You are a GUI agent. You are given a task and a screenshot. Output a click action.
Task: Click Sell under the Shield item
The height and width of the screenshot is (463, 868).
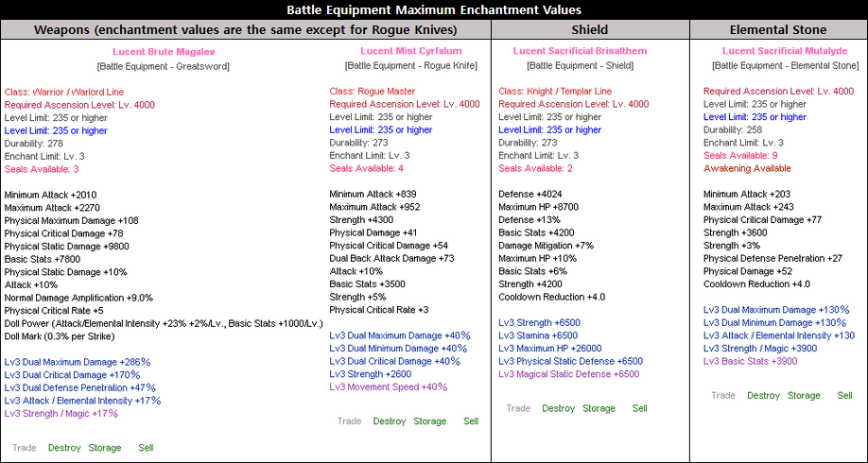(640, 408)
